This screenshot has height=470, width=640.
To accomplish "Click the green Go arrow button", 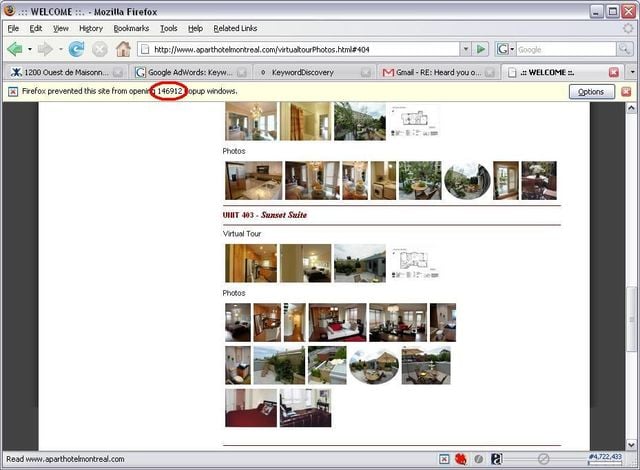I will tap(482, 49).
